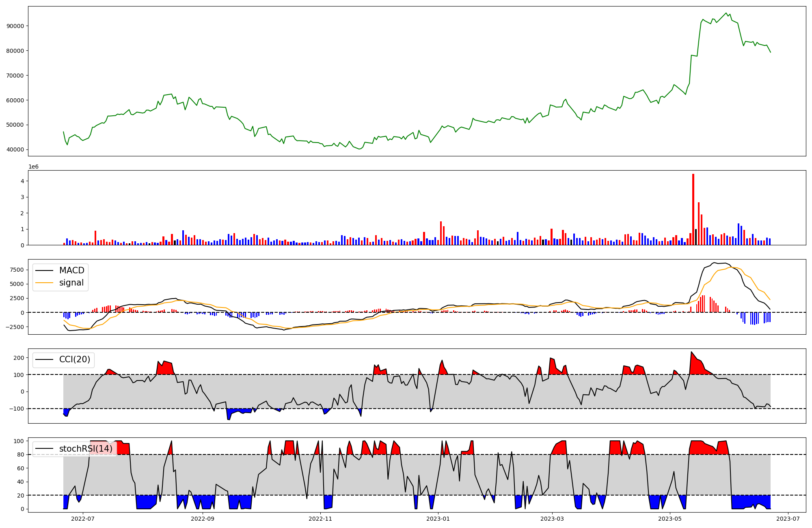Click the 2022-07 x-axis tick label
The width and height of the screenshot is (812, 528).
(83, 518)
